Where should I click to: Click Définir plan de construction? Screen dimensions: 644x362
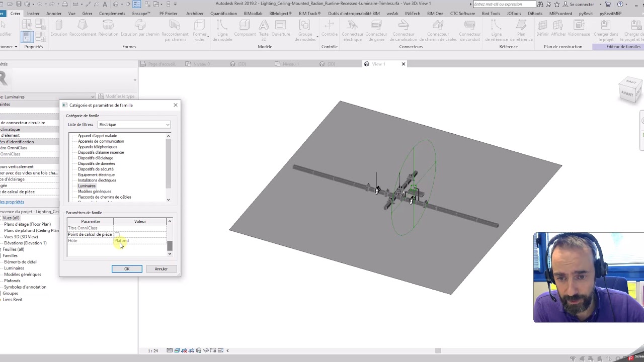pyautogui.click(x=542, y=28)
